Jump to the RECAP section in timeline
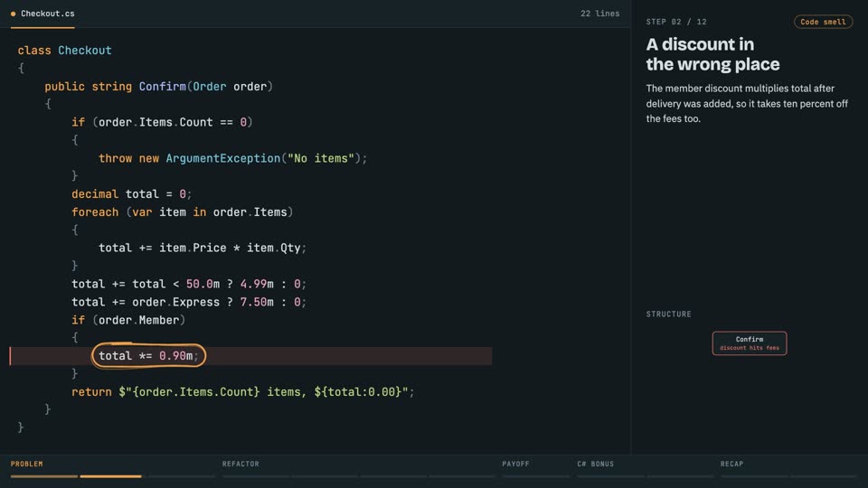The height and width of the screenshot is (488, 868). 731,464
